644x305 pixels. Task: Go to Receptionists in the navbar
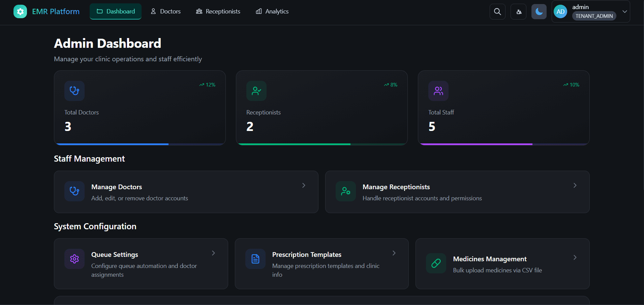pos(218,11)
